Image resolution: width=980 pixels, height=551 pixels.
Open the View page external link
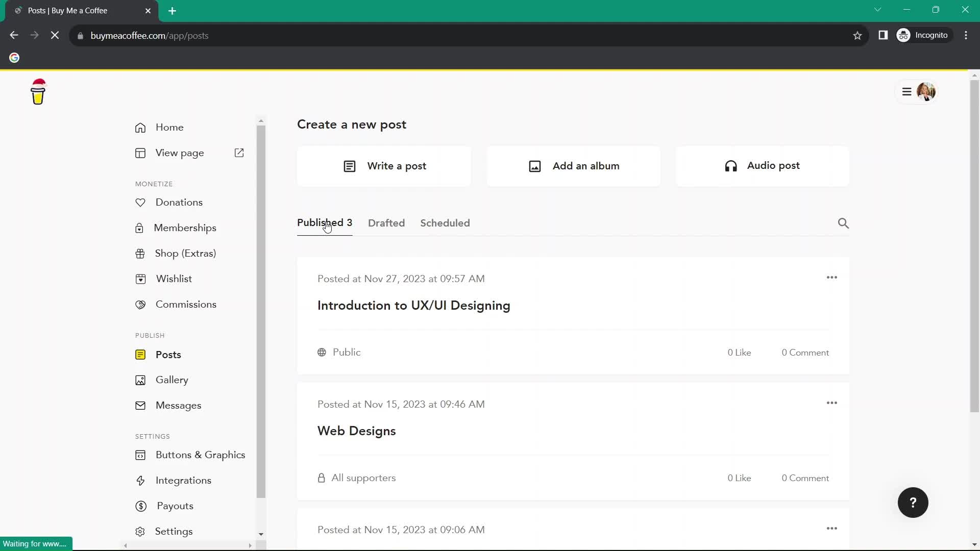(239, 153)
